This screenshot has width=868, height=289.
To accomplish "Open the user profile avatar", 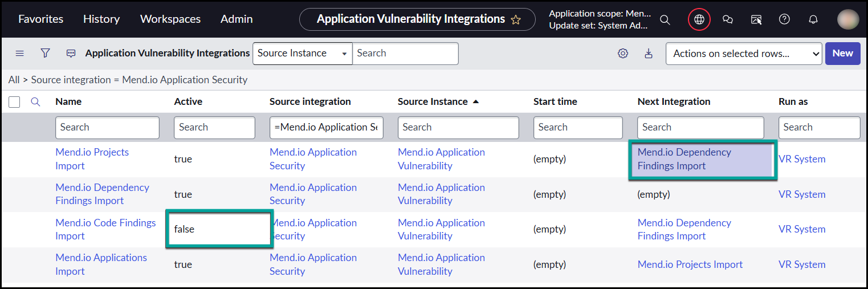I will click(x=848, y=19).
